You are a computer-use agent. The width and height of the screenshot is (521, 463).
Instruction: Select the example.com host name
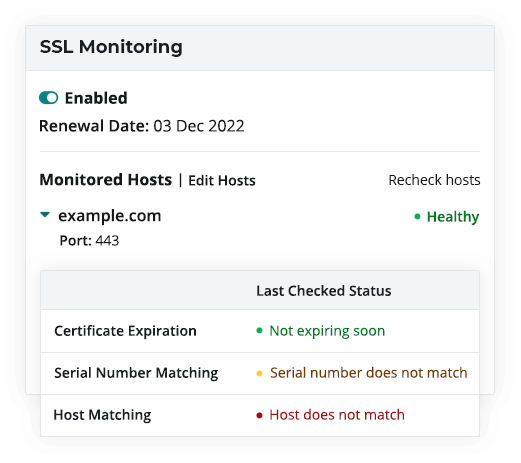tap(110, 216)
